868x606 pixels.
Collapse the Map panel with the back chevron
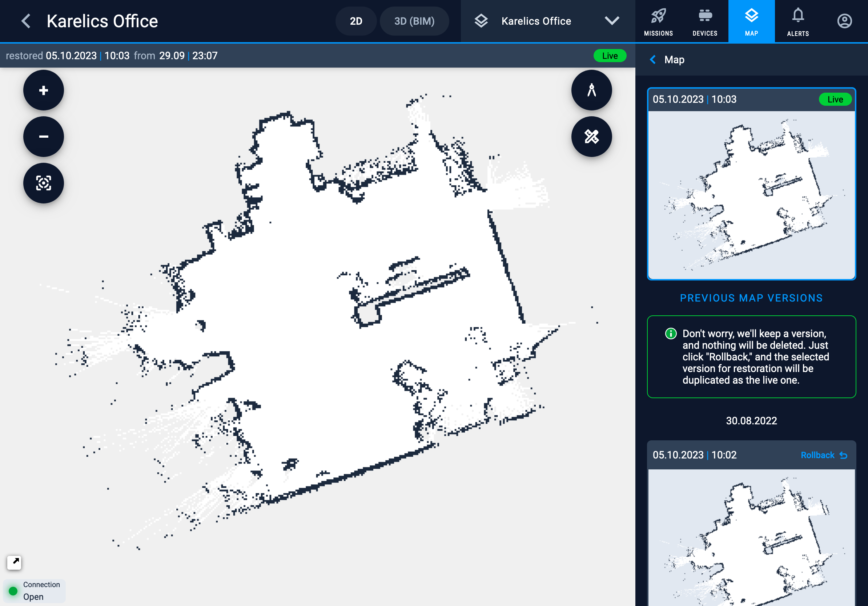652,60
